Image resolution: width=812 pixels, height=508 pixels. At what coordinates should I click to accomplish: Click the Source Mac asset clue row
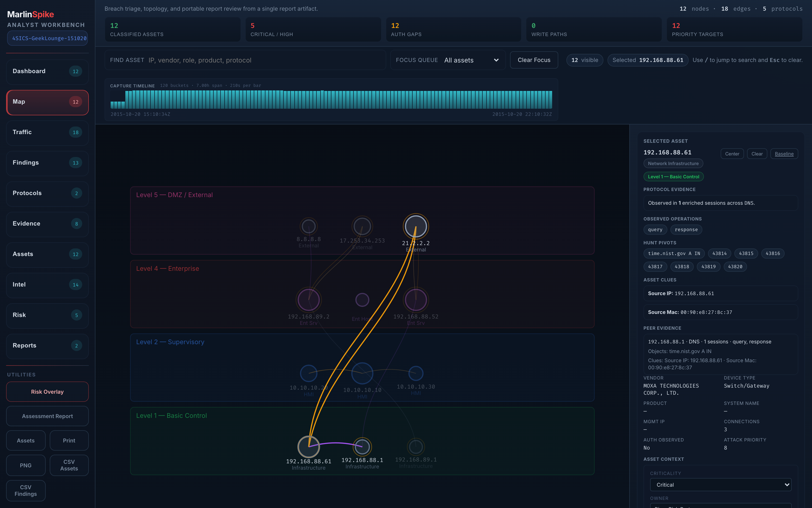721,312
